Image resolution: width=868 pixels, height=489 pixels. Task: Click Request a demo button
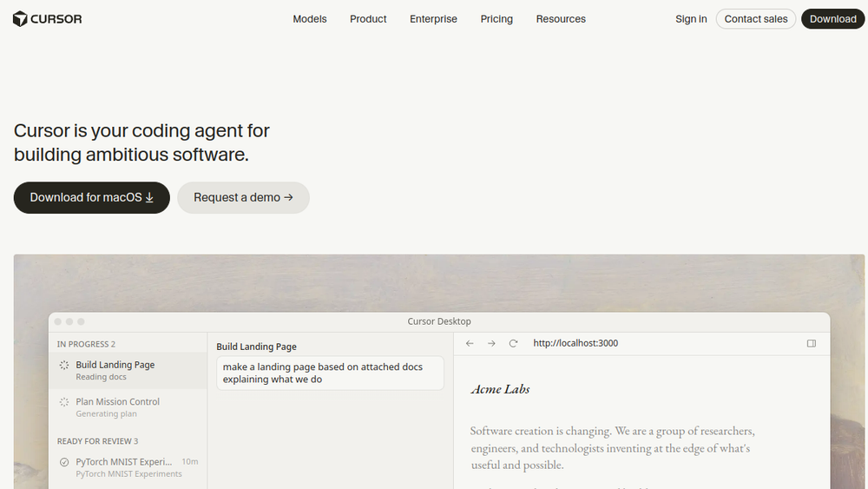(x=244, y=198)
